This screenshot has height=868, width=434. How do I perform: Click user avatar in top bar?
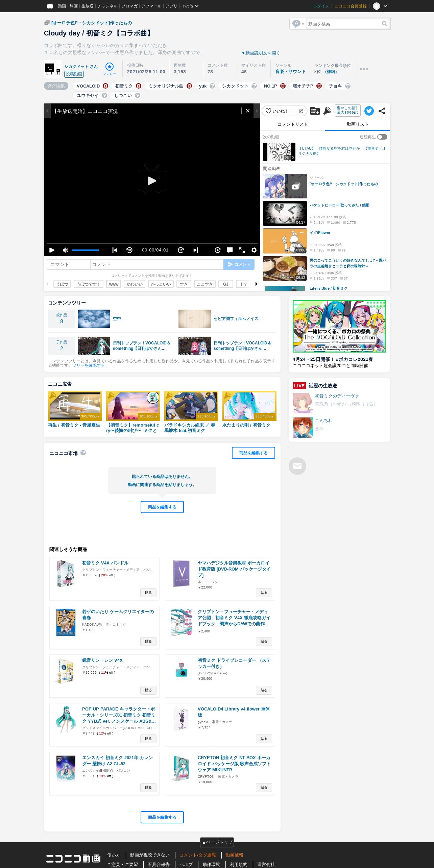pos(377,6)
